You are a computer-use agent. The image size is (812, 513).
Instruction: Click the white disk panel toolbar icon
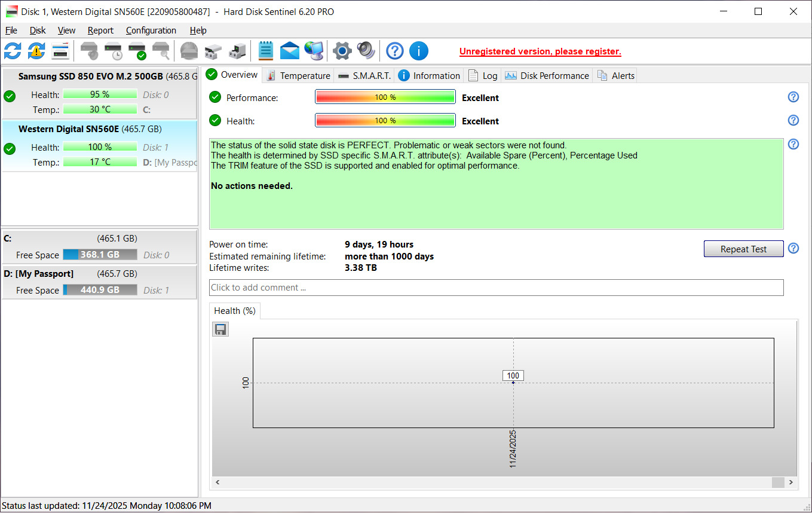60,51
